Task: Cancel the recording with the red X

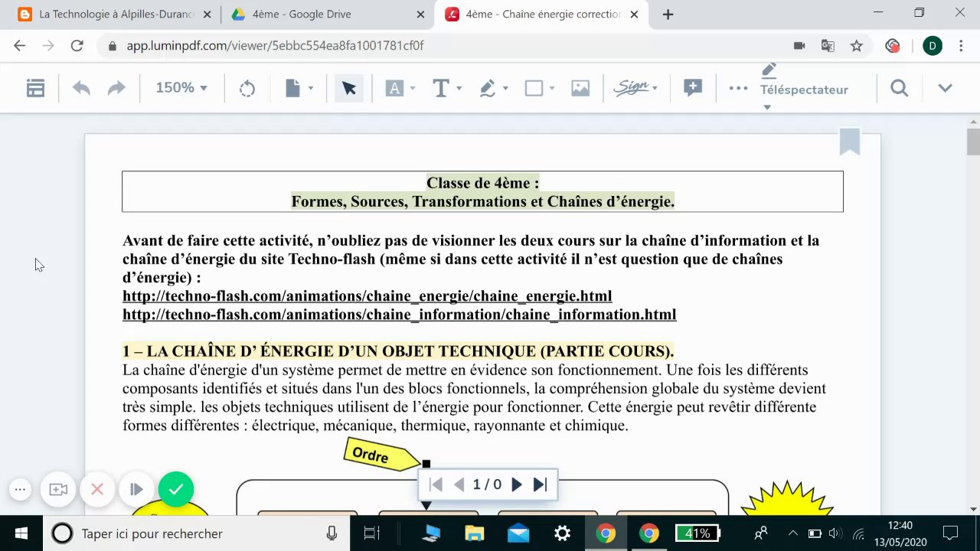Action: 97,489
